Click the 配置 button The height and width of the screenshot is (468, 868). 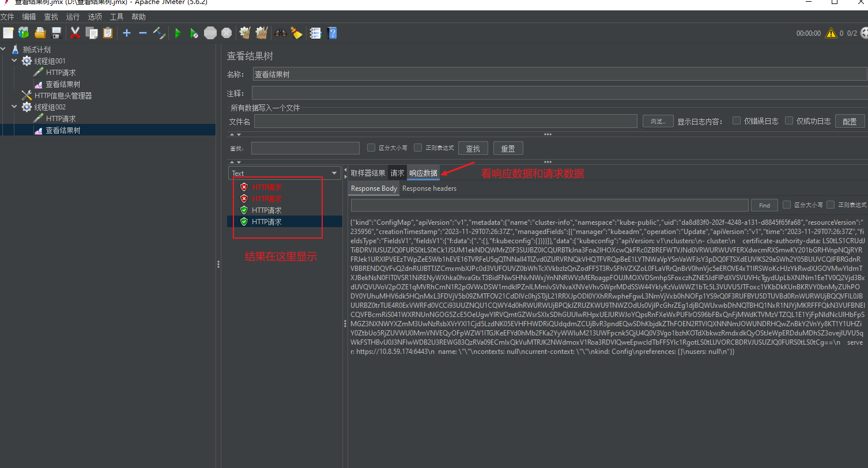pos(850,121)
